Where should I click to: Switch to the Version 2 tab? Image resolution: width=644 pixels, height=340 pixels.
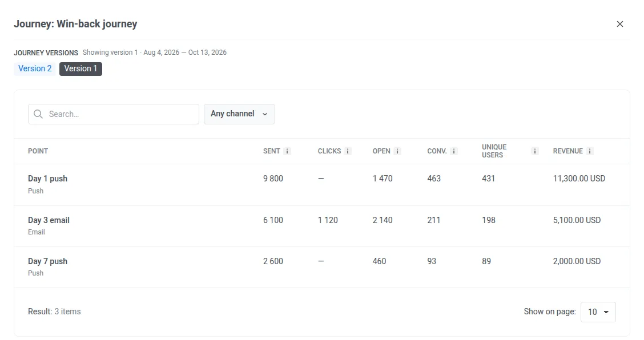click(35, 68)
